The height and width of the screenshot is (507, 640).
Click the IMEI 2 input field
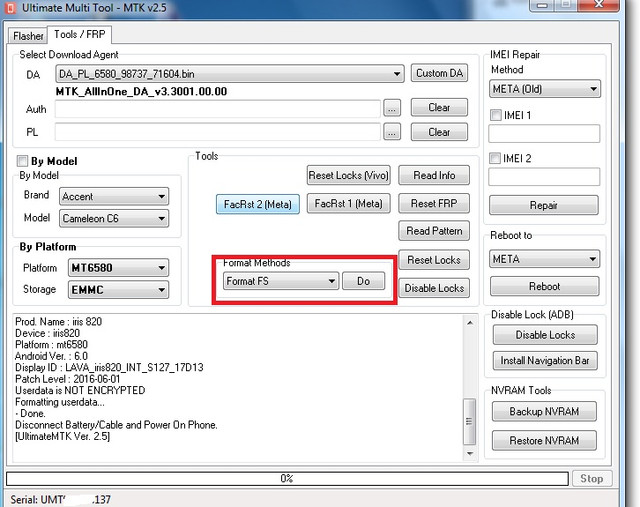pos(544,176)
